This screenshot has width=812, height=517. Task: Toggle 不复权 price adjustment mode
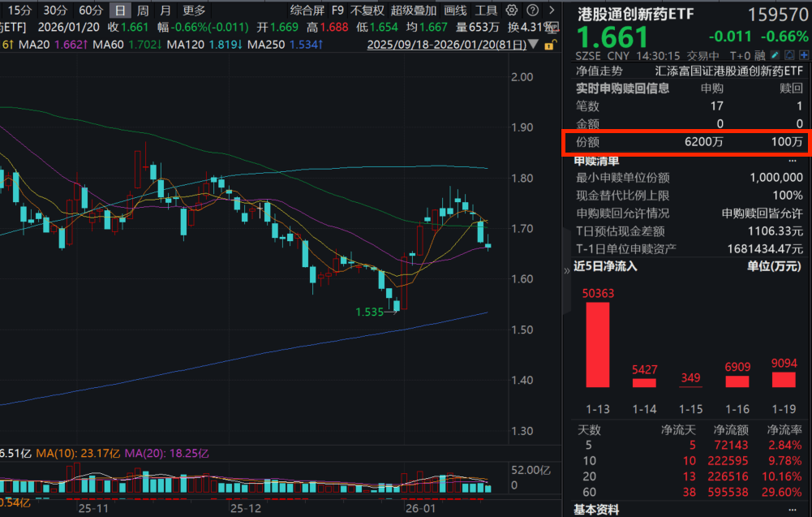367,11
